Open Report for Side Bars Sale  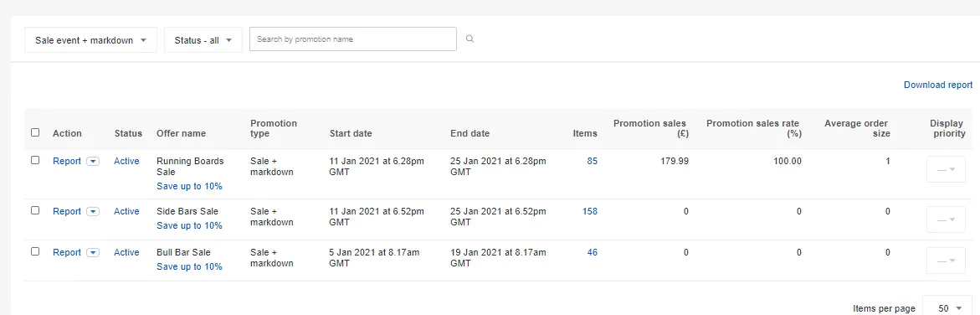tap(67, 212)
